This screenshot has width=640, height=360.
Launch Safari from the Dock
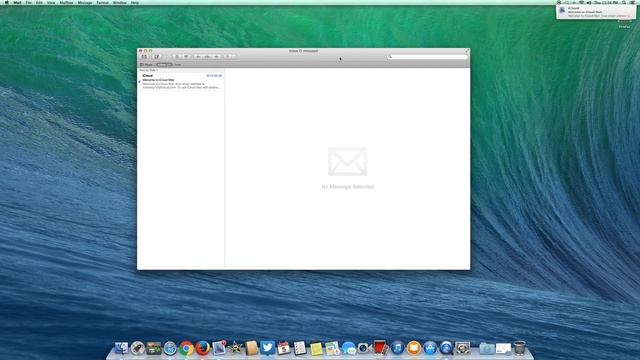point(170,348)
